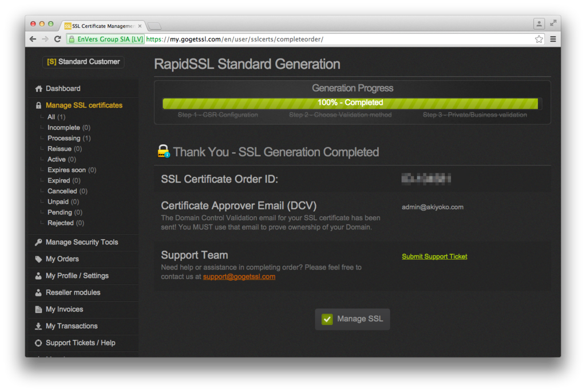Filter by Cancelled (0) certificates

68,191
